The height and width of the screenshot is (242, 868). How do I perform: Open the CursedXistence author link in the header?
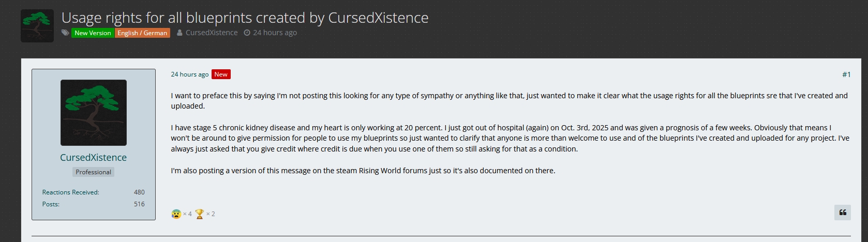pos(212,33)
